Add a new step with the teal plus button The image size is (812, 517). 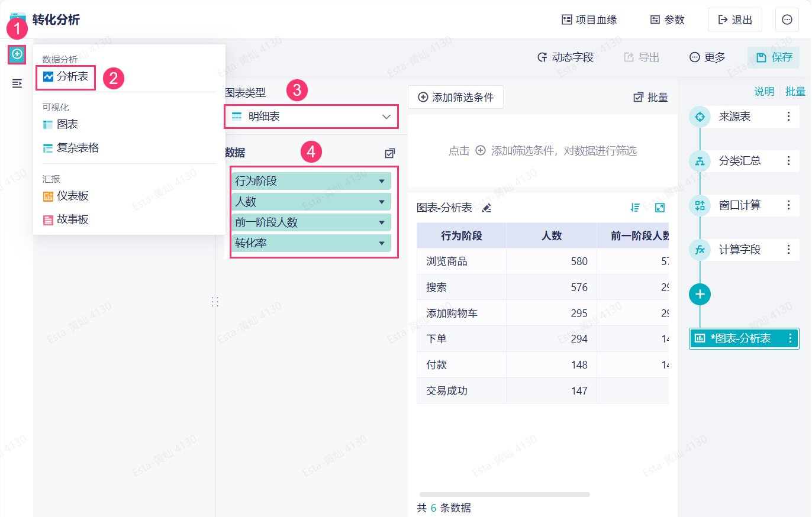point(700,294)
